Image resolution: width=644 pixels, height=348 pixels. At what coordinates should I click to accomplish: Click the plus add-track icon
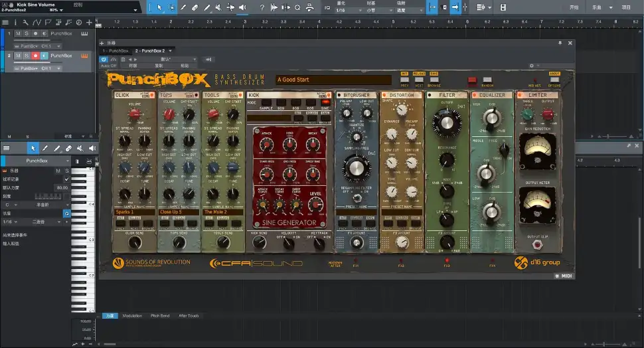coord(89,23)
